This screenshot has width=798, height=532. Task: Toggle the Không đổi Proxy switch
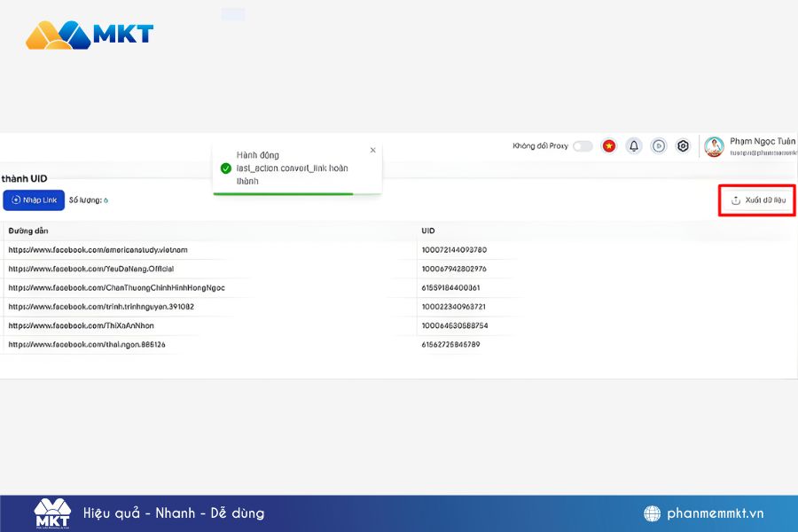pos(583,146)
